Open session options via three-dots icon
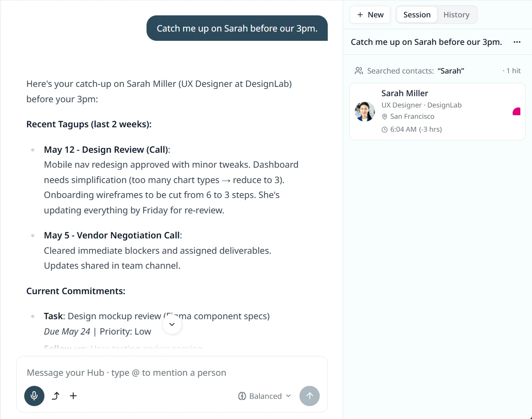Image resolution: width=532 pixels, height=419 pixels. coord(517,42)
